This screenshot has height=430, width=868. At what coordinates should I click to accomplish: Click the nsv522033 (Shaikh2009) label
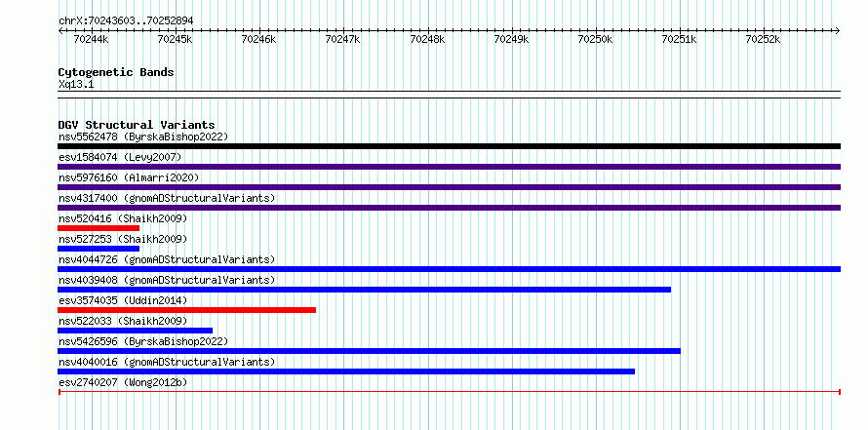pyautogui.click(x=123, y=321)
